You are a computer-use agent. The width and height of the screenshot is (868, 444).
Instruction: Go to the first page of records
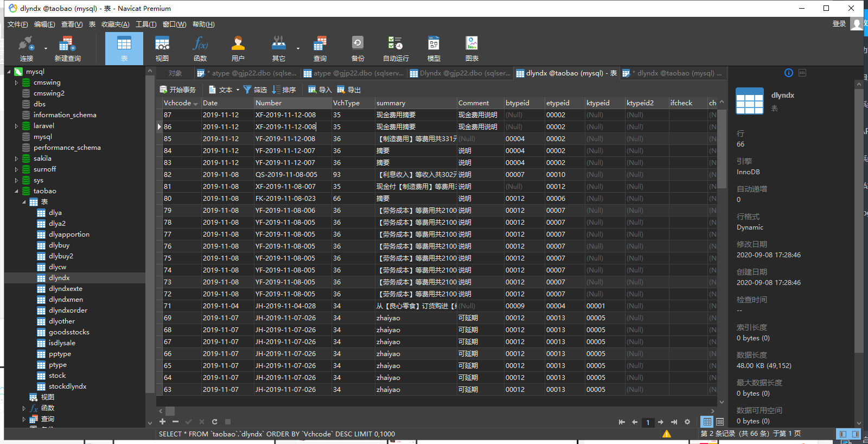622,422
